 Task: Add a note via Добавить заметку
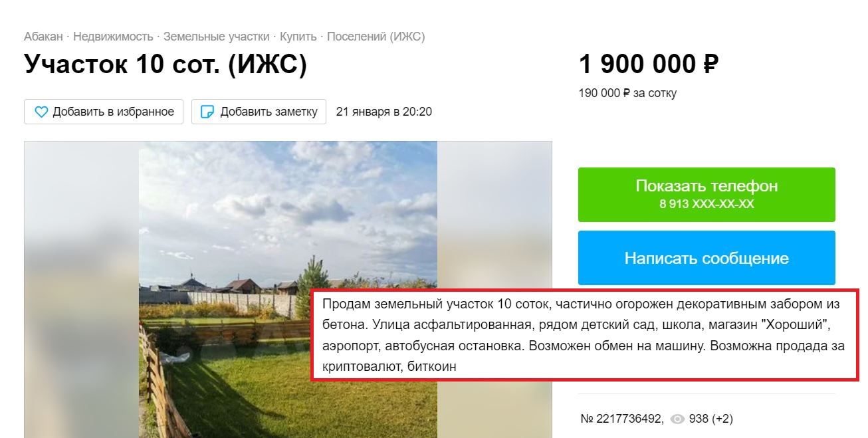coord(259,112)
